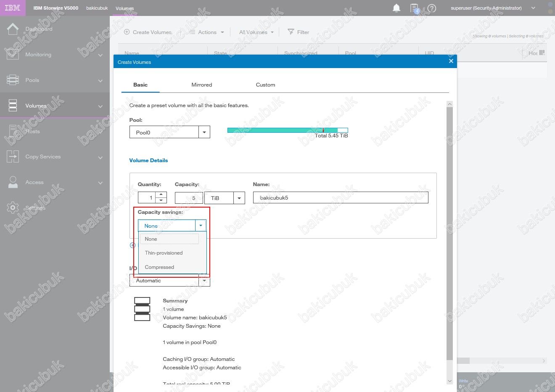This screenshot has height=392, width=555.
Task: Click the Name field bakicubuk5
Action: point(341,197)
